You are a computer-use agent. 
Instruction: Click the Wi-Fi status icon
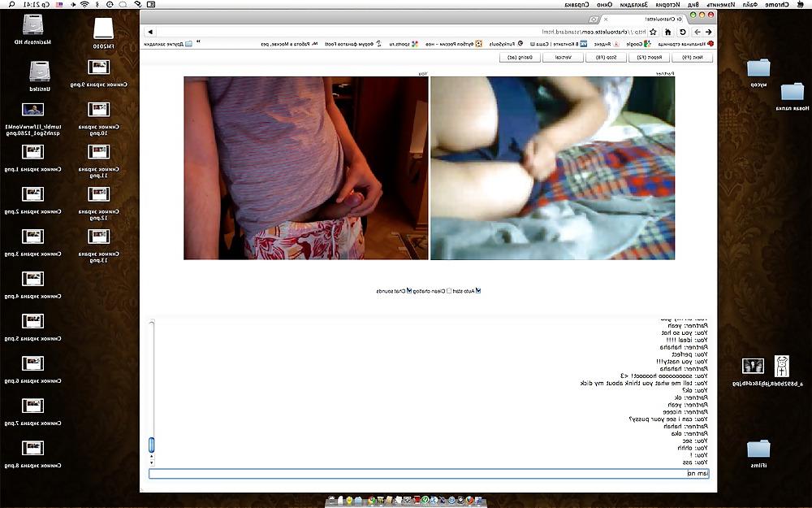tap(84, 5)
